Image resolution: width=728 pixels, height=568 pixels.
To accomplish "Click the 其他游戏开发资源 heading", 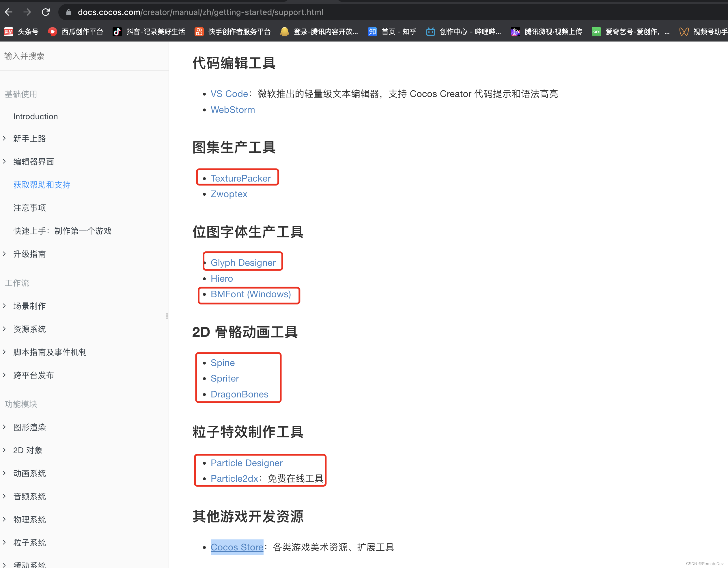I will [248, 516].
